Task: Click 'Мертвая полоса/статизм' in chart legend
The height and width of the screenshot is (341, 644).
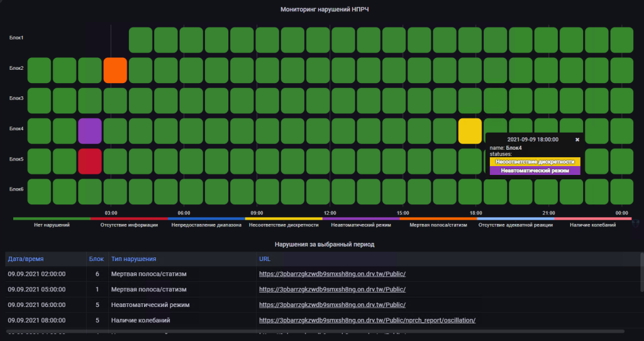Action: [x=438, y=225]
